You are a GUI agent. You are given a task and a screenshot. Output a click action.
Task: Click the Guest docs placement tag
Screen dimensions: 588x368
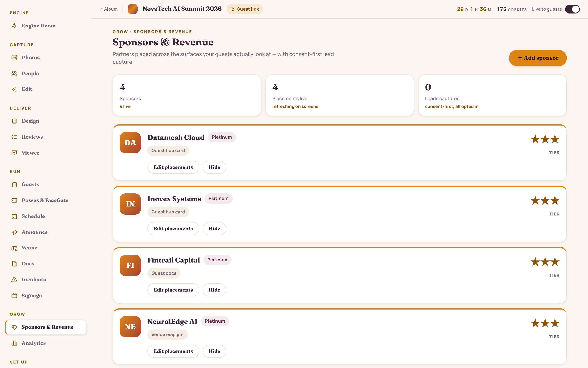point(164,273)
